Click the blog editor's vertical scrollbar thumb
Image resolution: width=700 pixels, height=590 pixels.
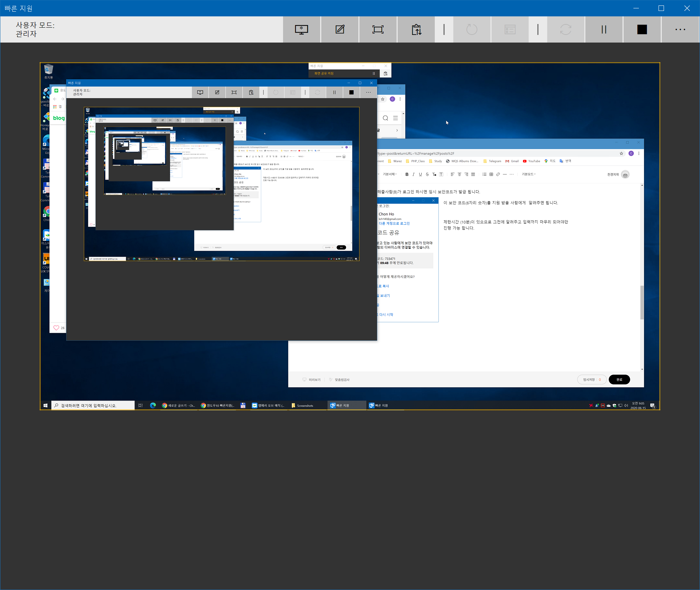click(x=642, y=302)
